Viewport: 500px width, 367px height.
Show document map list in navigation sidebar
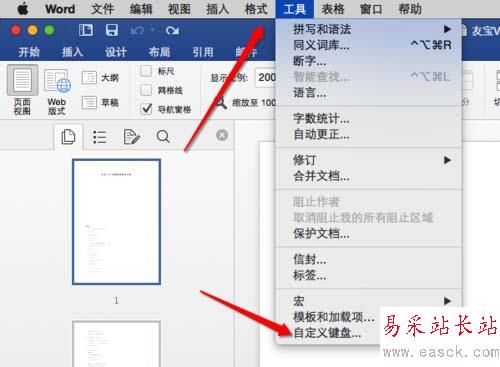99,137
